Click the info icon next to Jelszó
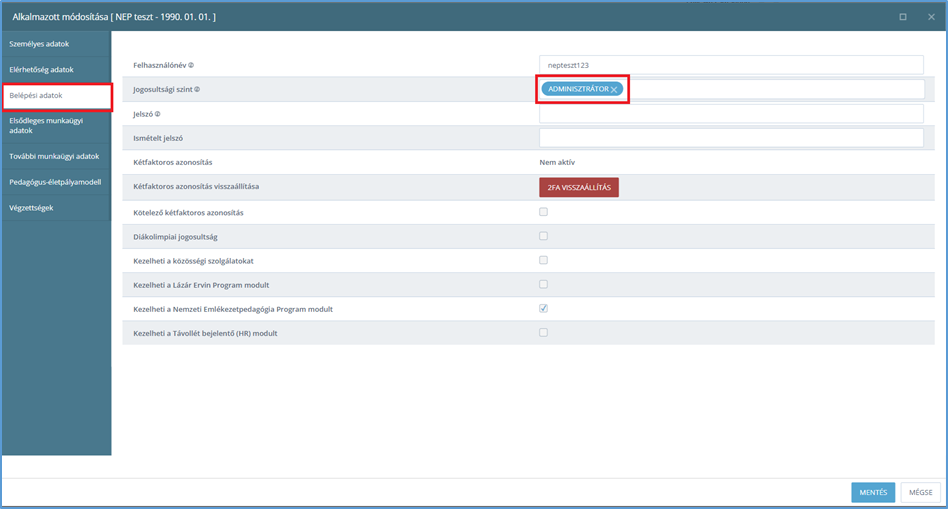 158,114
